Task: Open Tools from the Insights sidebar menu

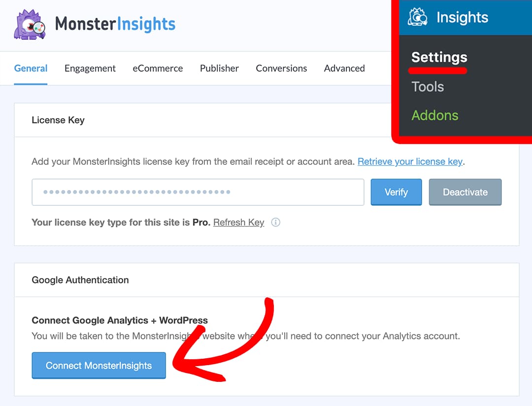Action: pos(427,87)
